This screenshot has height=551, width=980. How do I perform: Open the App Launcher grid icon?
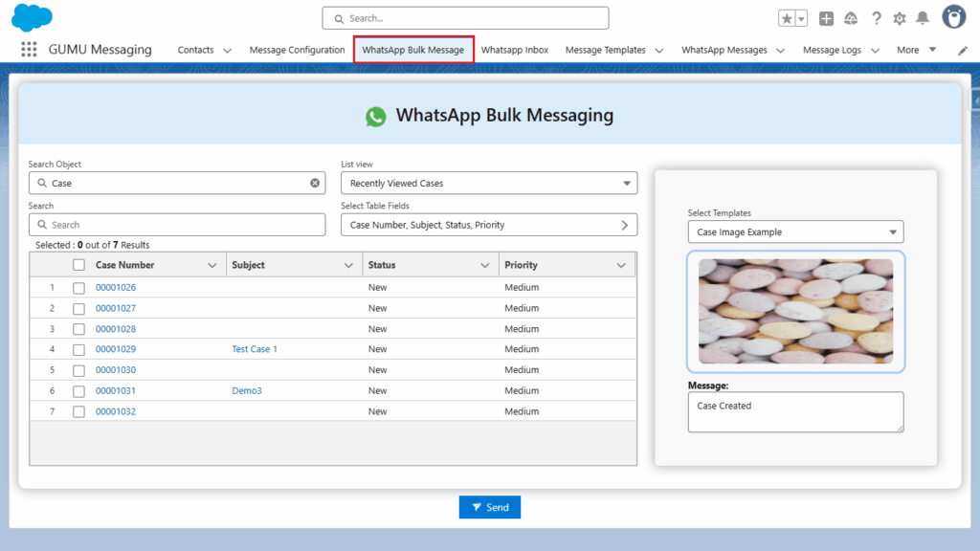coord(29,50)
